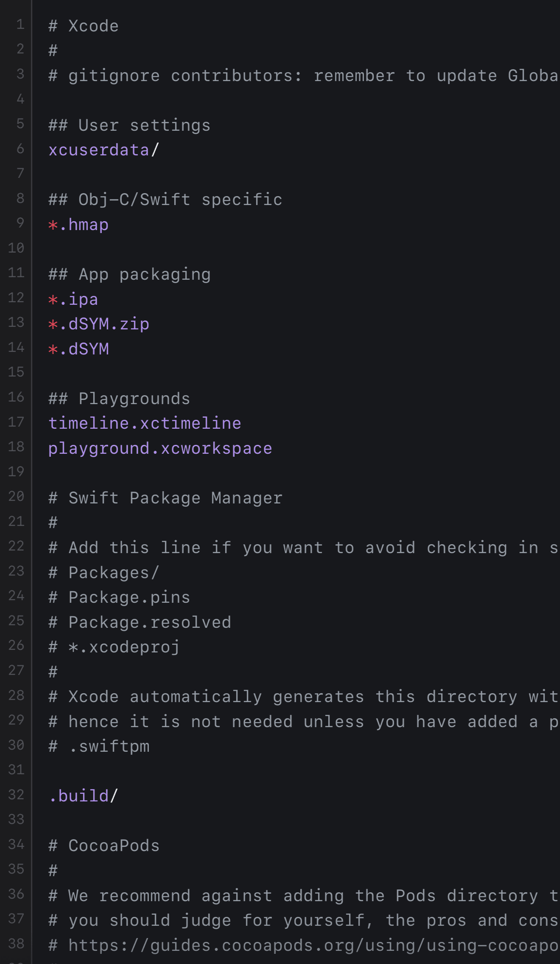Click the '## App packaging' comment
560x964 pixels.
(x=129, y=274)
